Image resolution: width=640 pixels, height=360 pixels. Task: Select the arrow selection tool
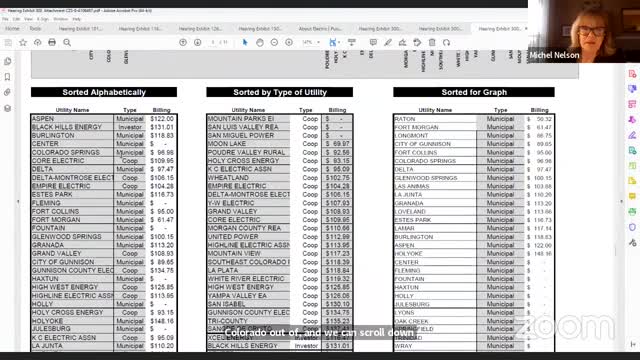pyautogui.click(x=245, y=42)
